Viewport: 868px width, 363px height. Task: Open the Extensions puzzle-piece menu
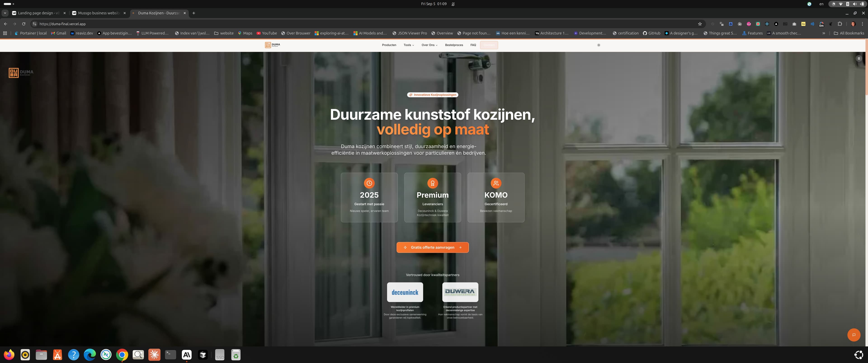(x=840, y=24)
